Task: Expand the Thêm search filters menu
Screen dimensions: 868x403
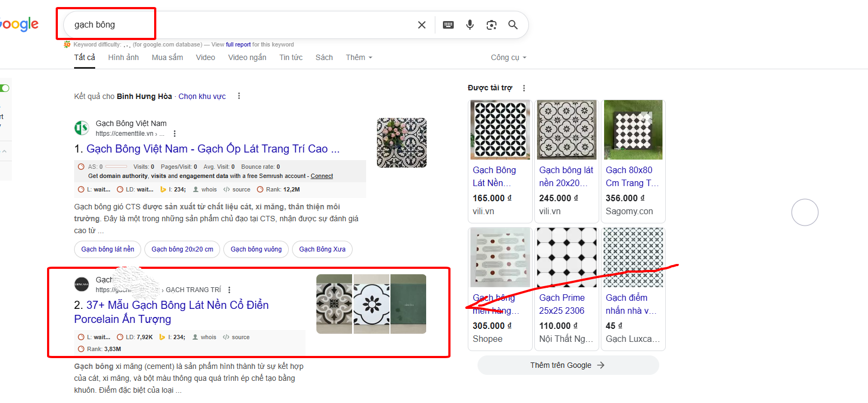Action: coord(359,57)
